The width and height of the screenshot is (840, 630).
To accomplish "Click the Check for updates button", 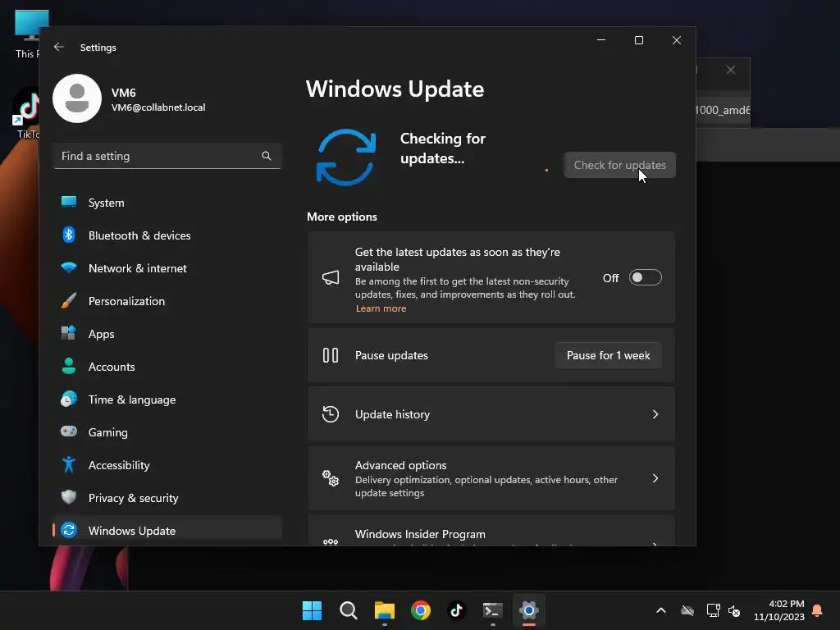I will pos(620,165).
